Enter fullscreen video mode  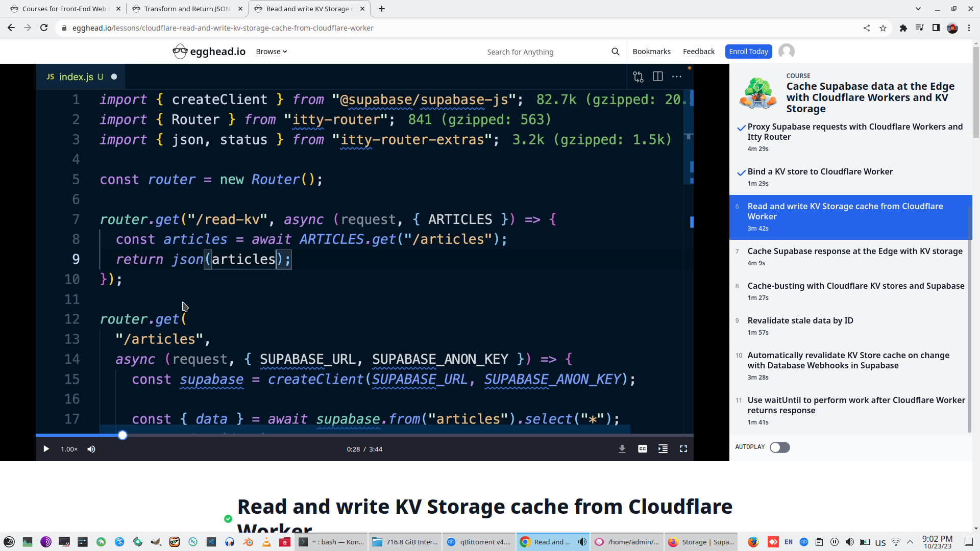coord(683,449)
